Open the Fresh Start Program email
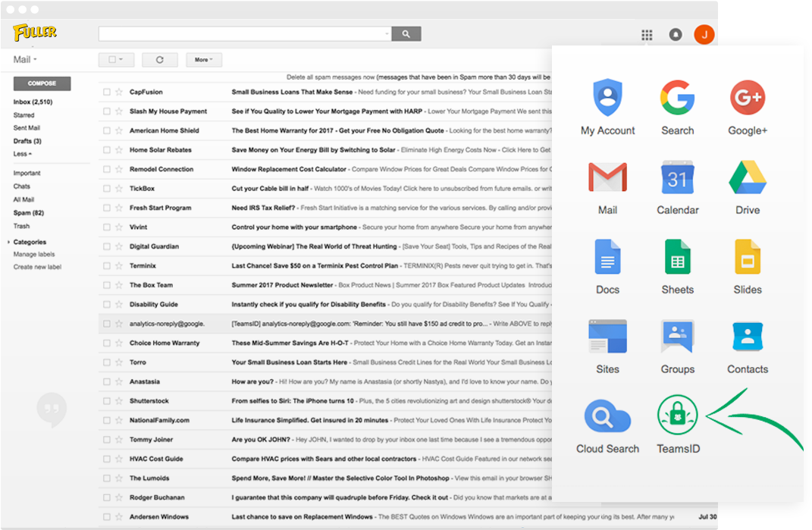This screenshot has height=530, width=812. point(325,208)
